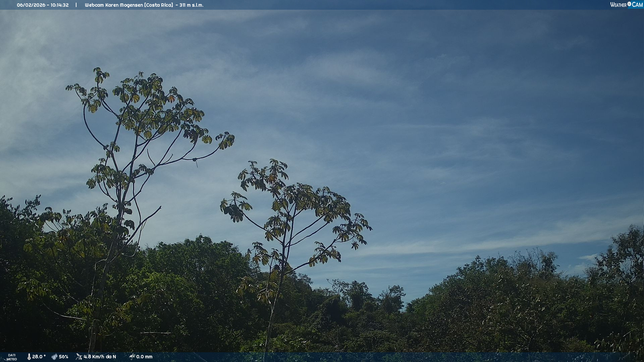Screen dimensions: 644x362
Task: Click the humidity water drops icon
Action: point(54,357)
